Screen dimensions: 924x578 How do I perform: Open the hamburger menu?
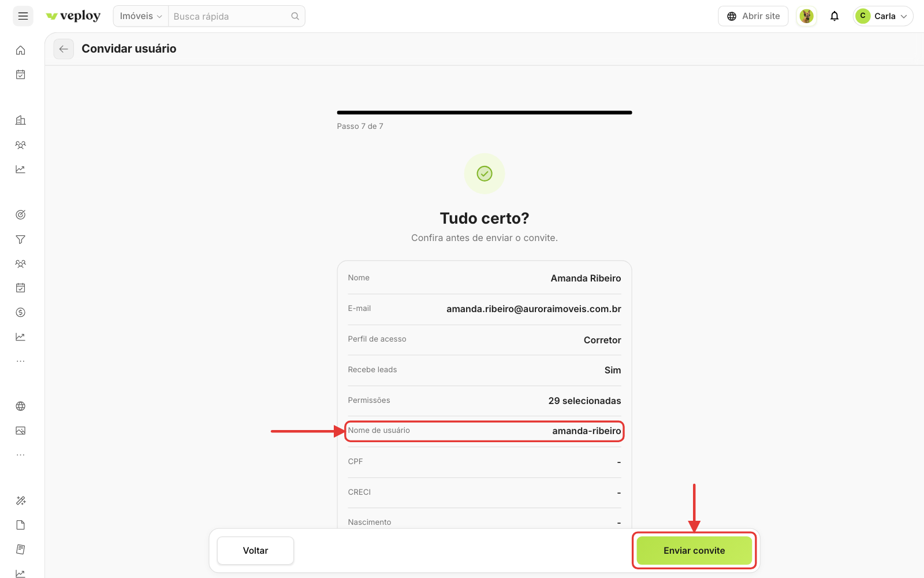click(23, 16)
